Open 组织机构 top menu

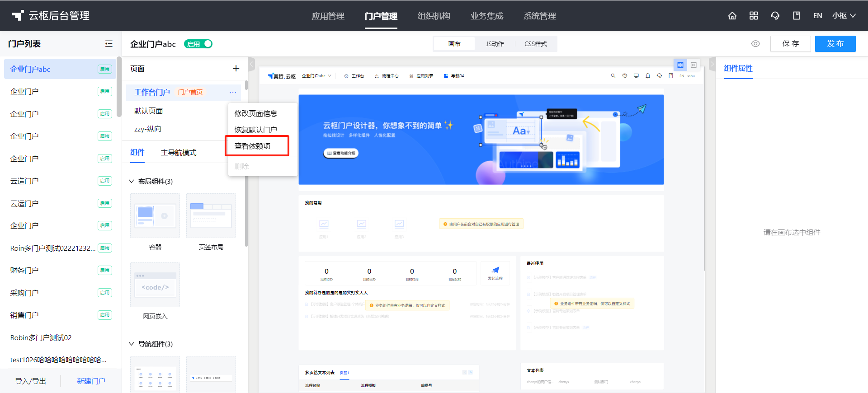pyautogui.click(x=434, y=16)
